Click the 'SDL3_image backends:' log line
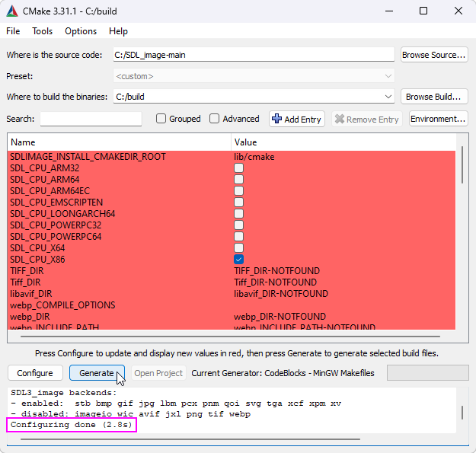This screenshot has width=476, height=453. pyautogui.click(x=64, y=393)
